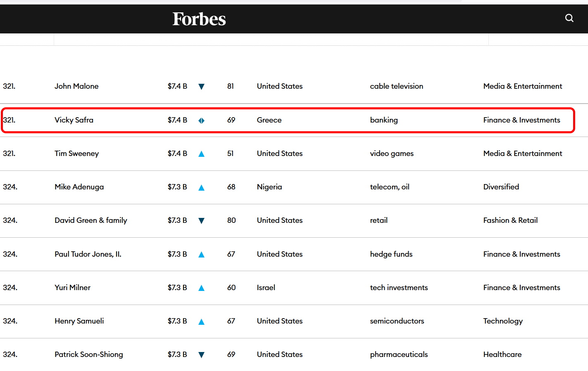Click David Green's down-trend arrow icon
Viewport: 588px width, 371px height.
(x=201, y=221)
